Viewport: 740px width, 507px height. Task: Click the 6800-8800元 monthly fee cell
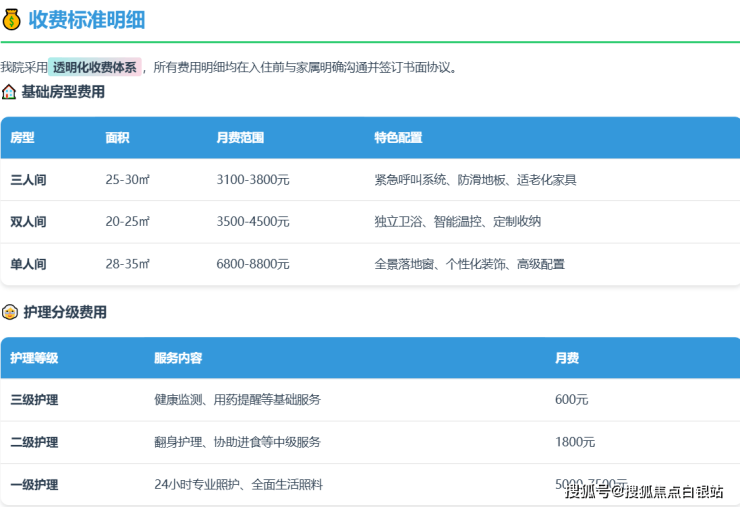point(252,264)
